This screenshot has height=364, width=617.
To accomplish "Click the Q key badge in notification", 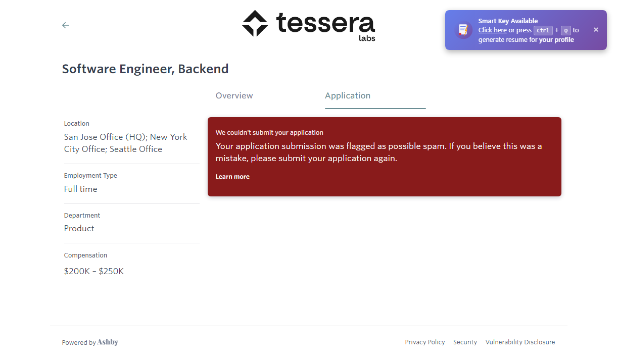I will (565, 30).
